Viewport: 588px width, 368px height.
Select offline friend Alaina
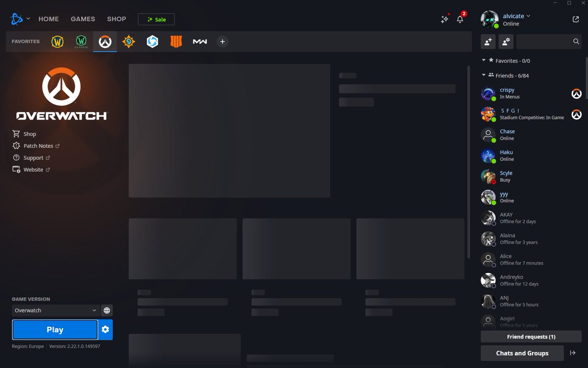coord(532,238)
